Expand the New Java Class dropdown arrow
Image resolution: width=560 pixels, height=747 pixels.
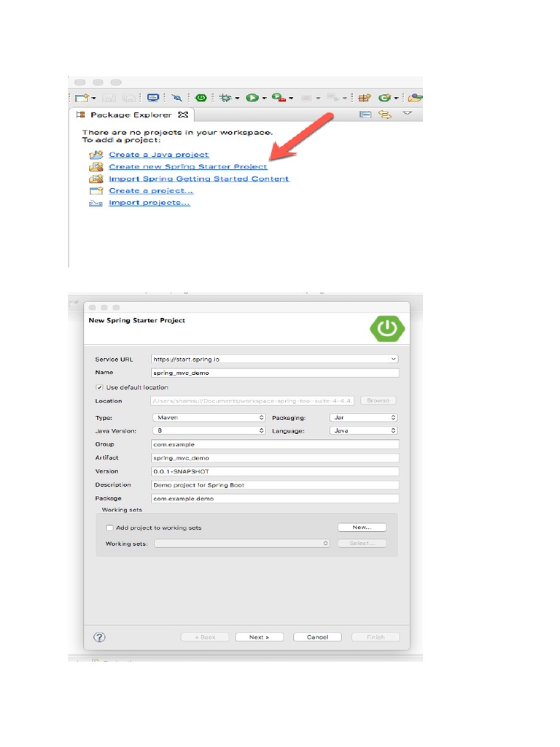[396, 98]
